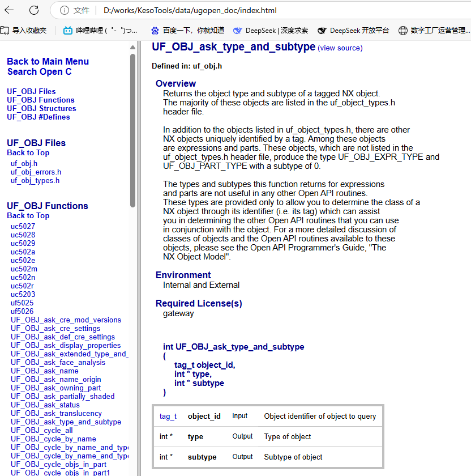The width and height of the screenshot is (471, 476).
Task: Open UF_OBJ_ask_def_cre_settings link
Action: (63, 337)
